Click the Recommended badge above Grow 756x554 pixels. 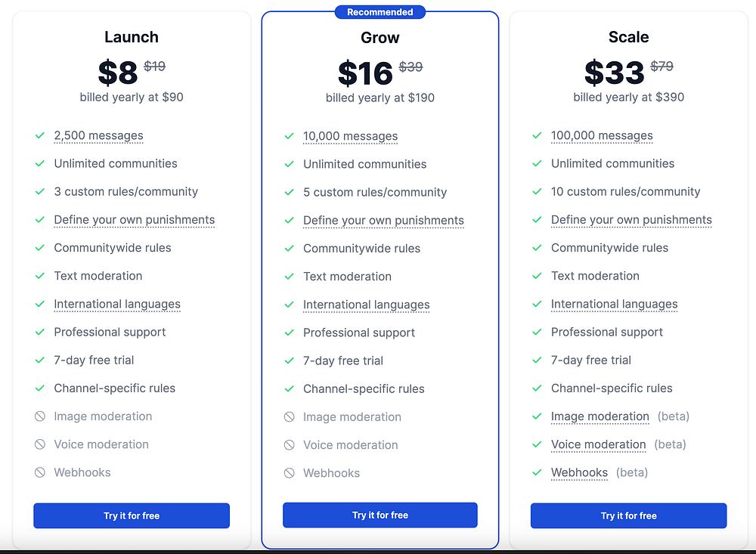point(380,12)
